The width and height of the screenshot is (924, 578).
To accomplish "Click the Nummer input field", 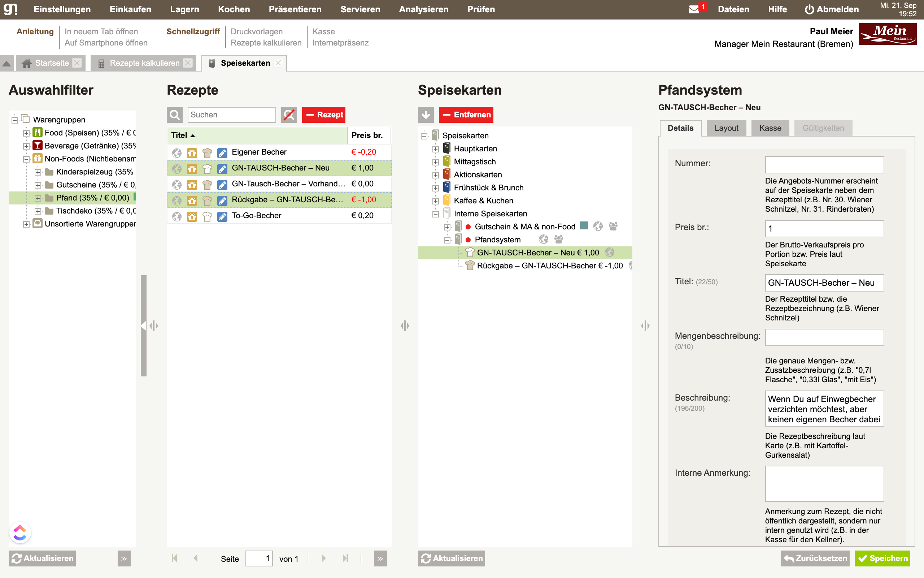I will 824,164.
